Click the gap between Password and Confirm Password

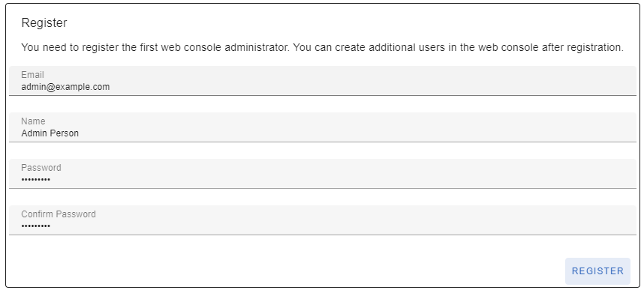tap(323, 197)
